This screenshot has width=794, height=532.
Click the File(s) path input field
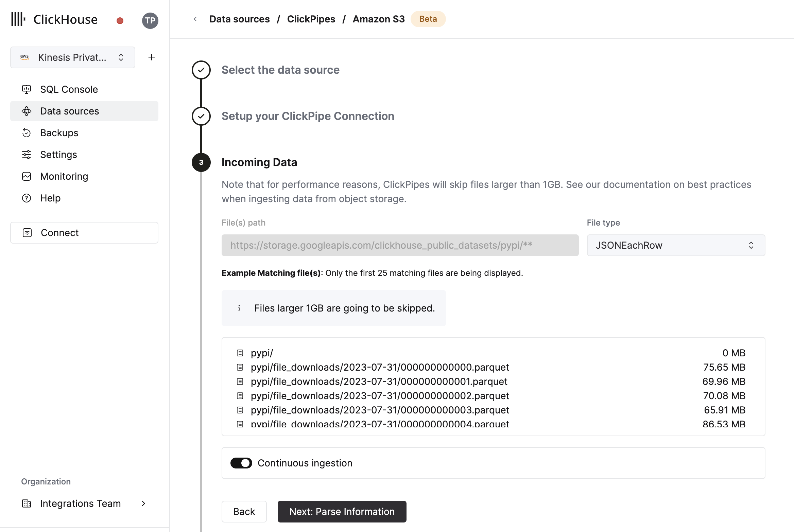tap(400, 245)
